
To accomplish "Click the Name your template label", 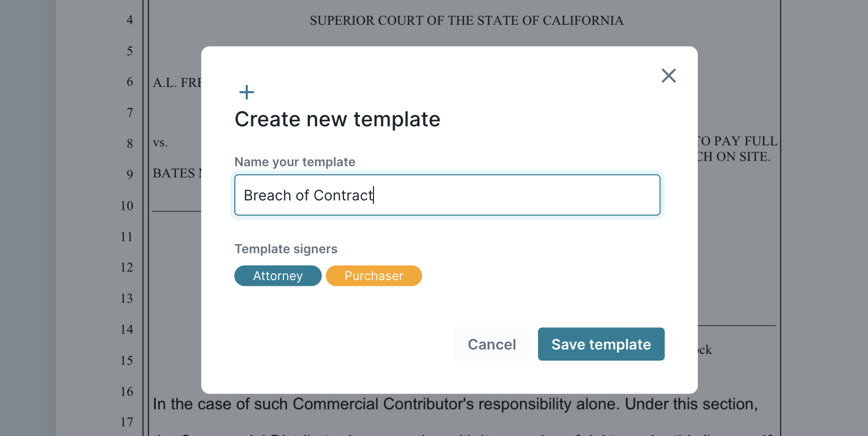I will click(x=294, y=162).
